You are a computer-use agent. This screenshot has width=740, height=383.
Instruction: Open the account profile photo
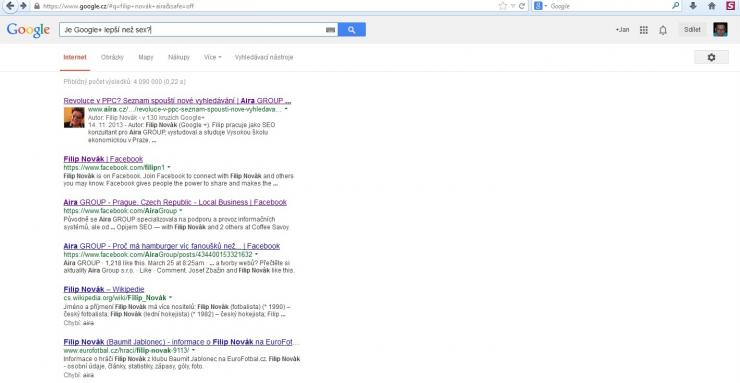720,30
